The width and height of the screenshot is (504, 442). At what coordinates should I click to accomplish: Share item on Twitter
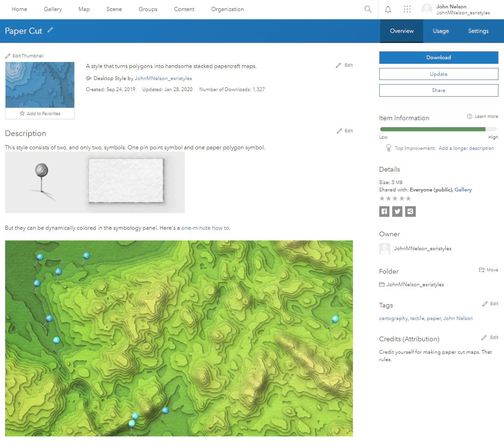[397, 211]
